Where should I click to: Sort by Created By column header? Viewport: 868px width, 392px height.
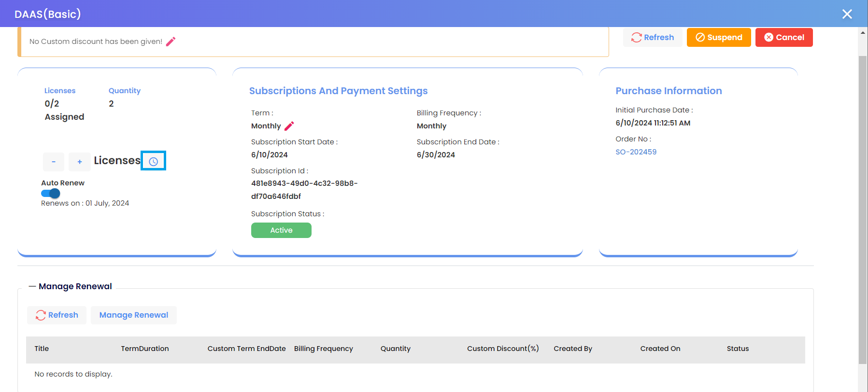pos(573,349)
